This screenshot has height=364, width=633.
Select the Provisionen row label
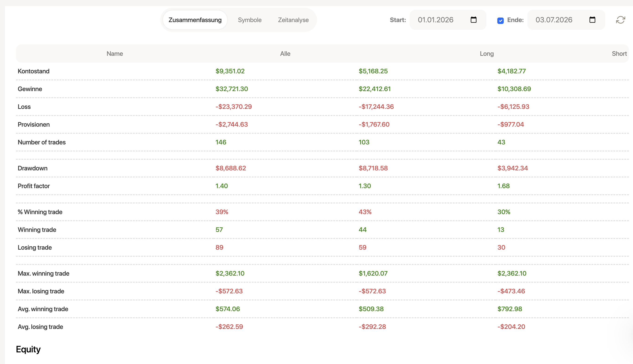[34, 125]
